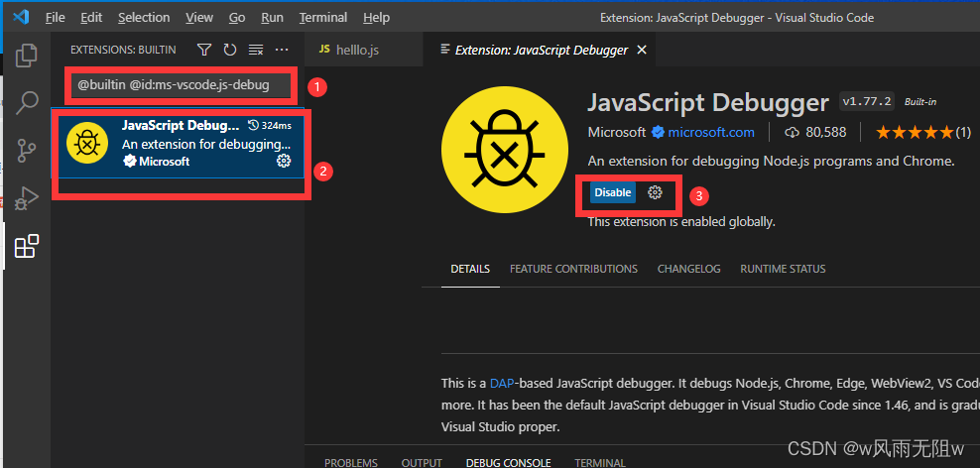Image resolution: width=980 pixels, height=468 pixels.
Task: Click the install count download icon
Action: coord(792,133)
